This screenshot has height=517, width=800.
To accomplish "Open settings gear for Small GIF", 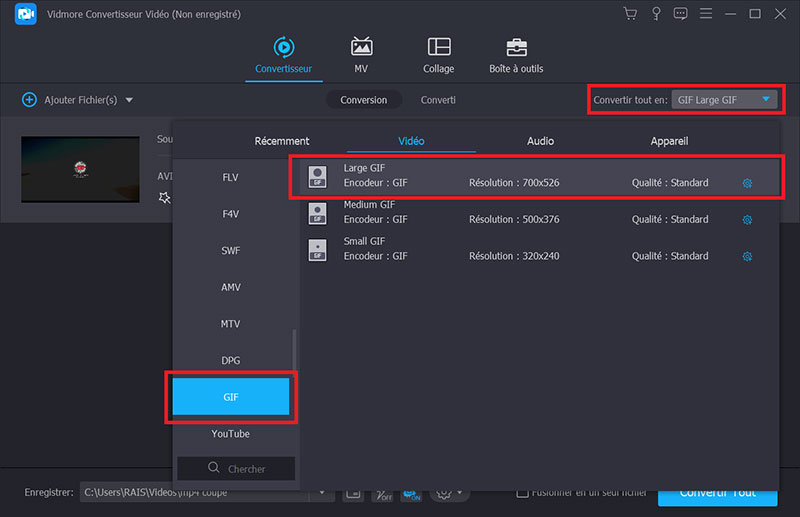I will click(747, 256).
